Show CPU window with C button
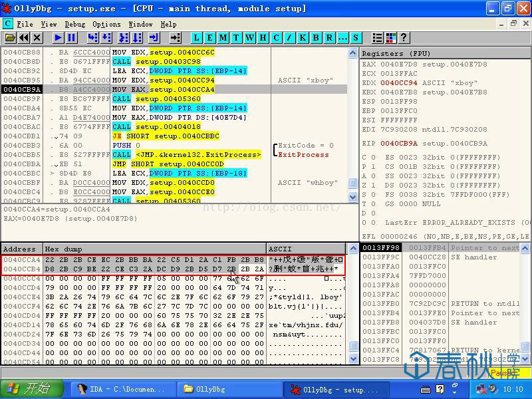Image resolution: width=532 pixels, height=399 pixels. (x=276, y=38)
